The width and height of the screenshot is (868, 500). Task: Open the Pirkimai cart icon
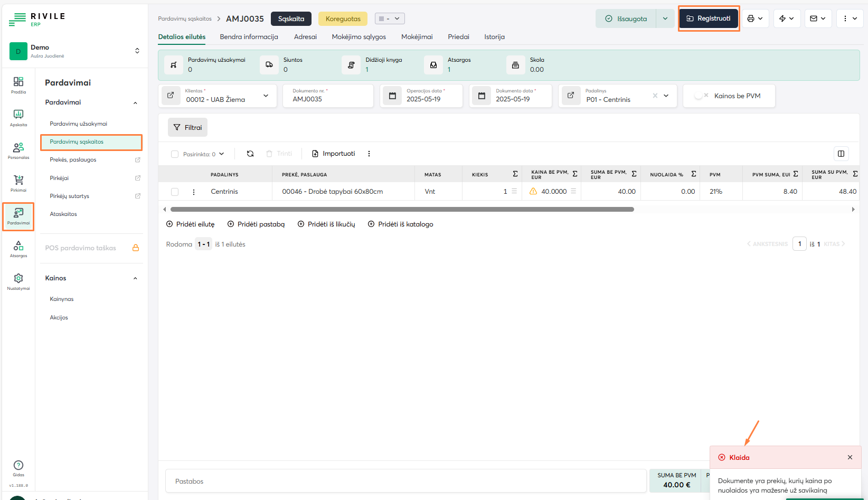click(18, 183)
